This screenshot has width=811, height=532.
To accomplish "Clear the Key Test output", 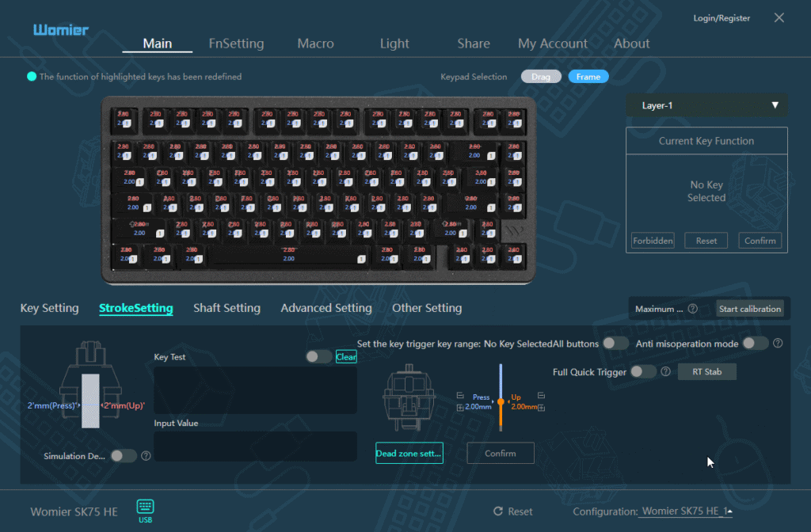I will coord(346,357).
